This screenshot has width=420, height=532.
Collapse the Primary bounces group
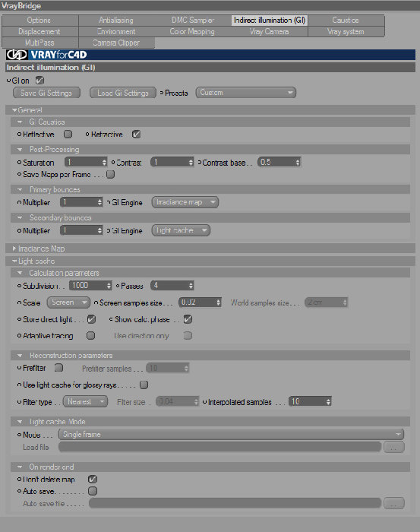[20, 190]
